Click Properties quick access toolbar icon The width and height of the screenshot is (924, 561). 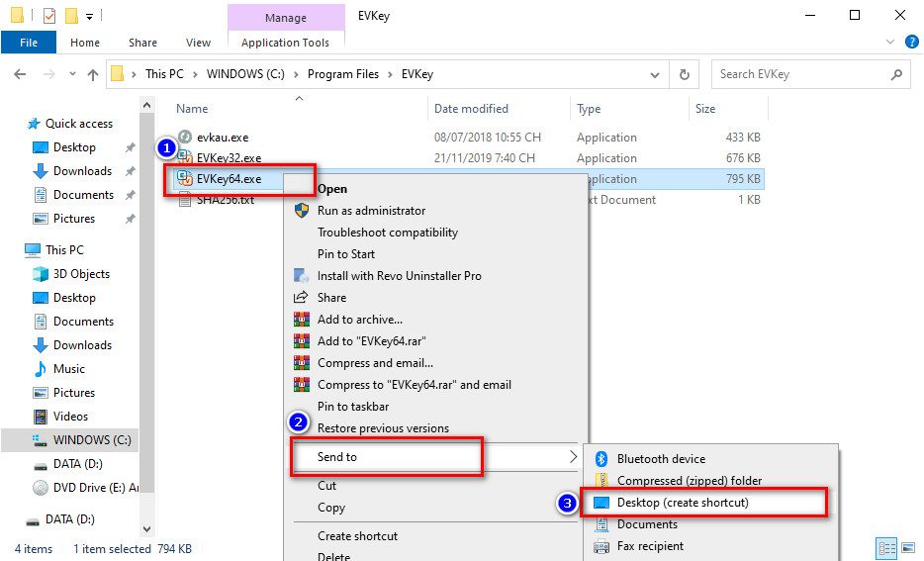pos(49,15)
